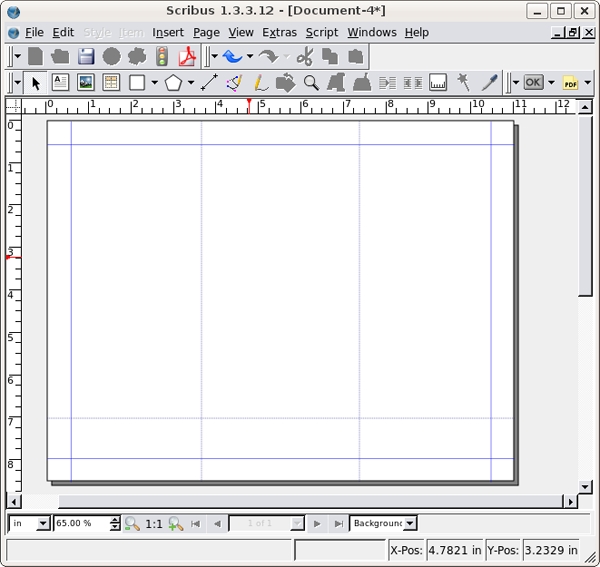The height and width of the screenshot is (567, 600).
Task: Select the Insert Text Frame tool
Action: (60, 83)
